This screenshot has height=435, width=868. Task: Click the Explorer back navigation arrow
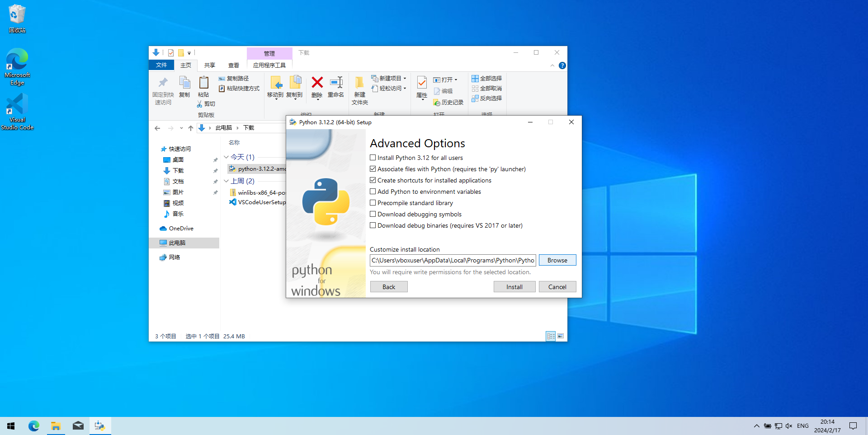(157, 128)
